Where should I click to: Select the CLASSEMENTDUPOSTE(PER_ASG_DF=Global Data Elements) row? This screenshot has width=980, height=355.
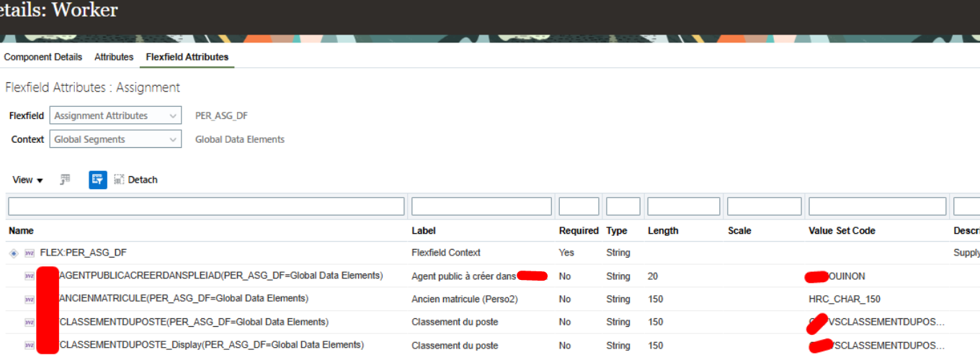coord(194,323)
